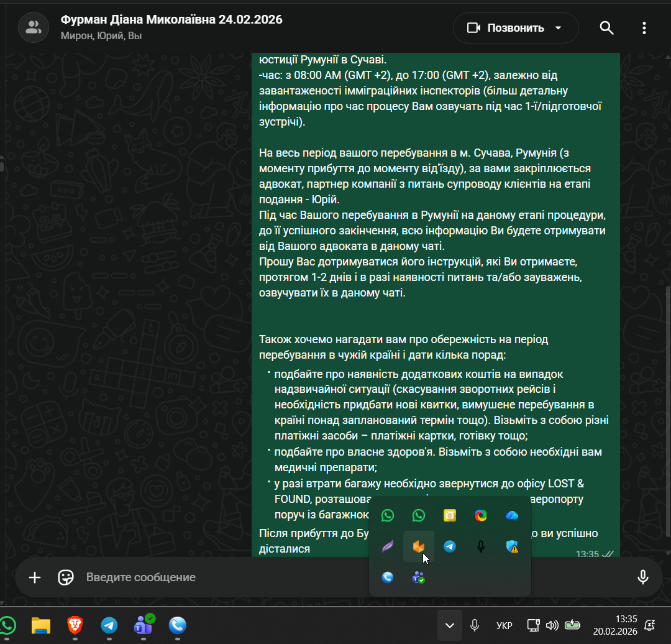Search within the chat using magnifier icon
Viewport: 671px width, 644px height.
point(606,28)
